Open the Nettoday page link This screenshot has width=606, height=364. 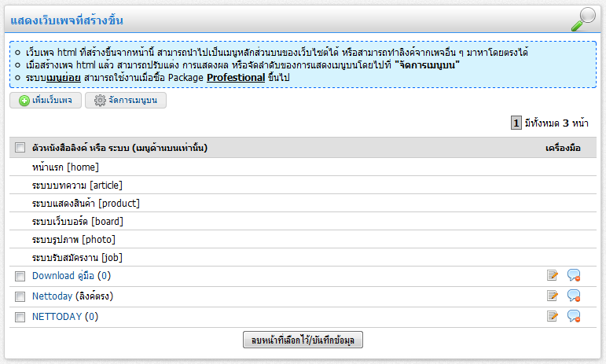[52, 296]
